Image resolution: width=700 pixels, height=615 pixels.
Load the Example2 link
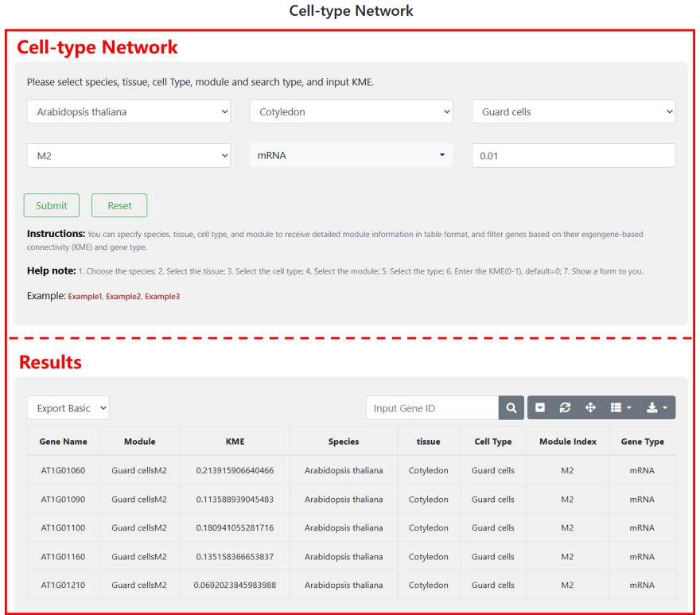[123, 297]
